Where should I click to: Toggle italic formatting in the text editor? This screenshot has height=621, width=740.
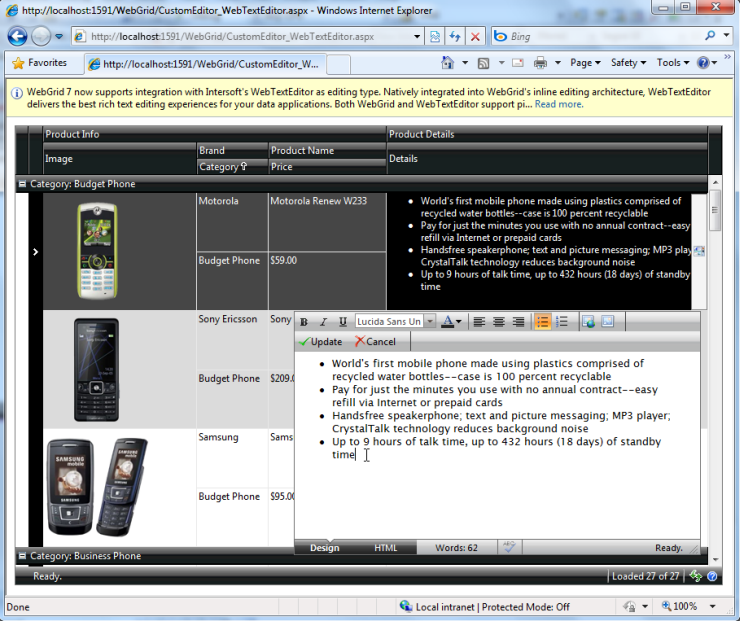323,322
